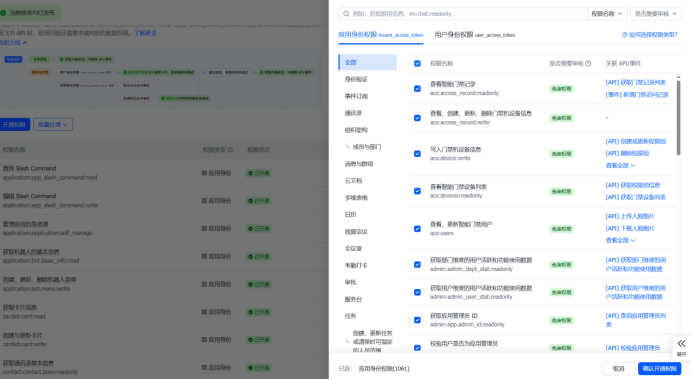Select the 全部 category in the sidebar
The height and width of the screenshot is (380, 692).
[368, 62]
